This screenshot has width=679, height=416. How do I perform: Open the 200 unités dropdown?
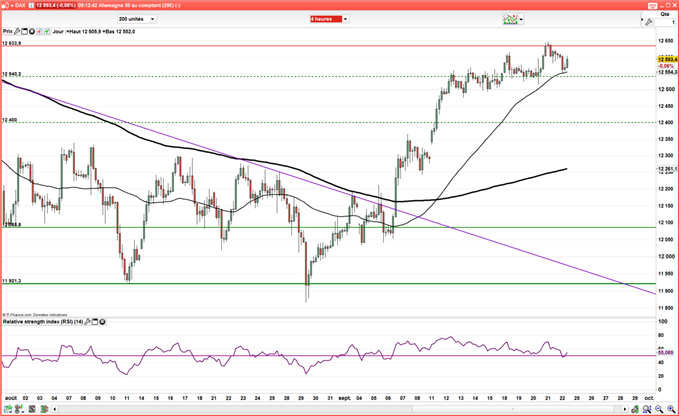point(136,19)
